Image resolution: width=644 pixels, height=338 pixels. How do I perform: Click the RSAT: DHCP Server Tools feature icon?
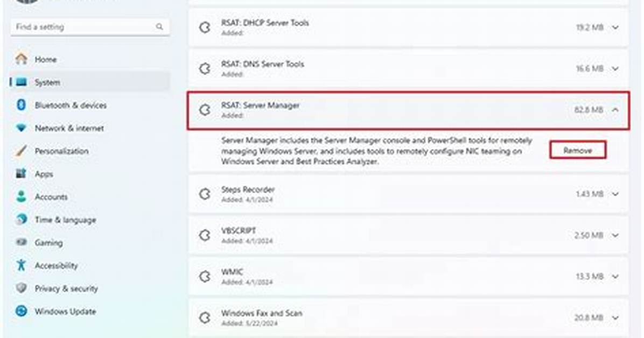pos(205,27)
